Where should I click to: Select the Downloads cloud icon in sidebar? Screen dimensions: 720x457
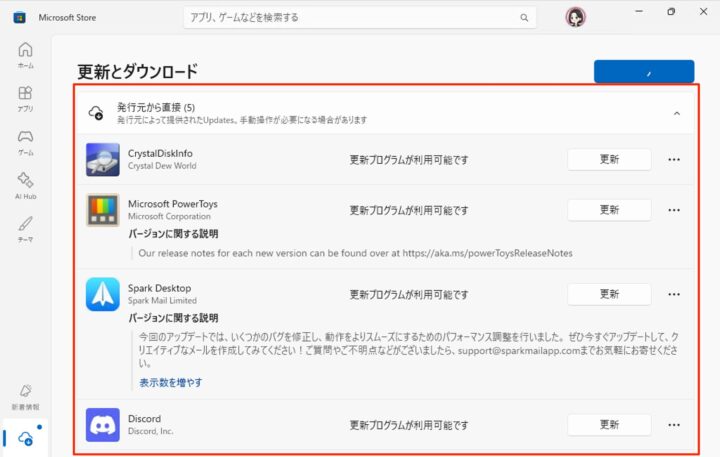tap(26, 439)
